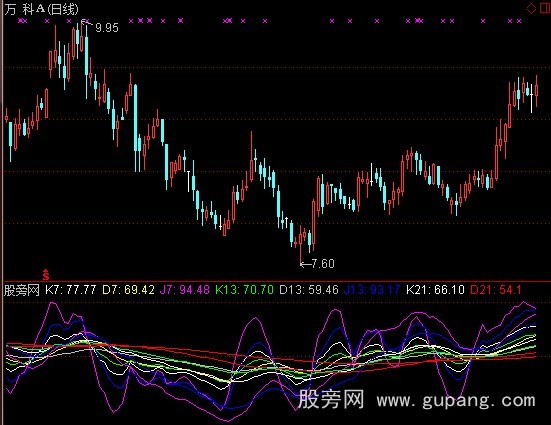Select the D13: 59.46 indicator value
The height and width of the screenshot is (425, 551).
point(309,290)
